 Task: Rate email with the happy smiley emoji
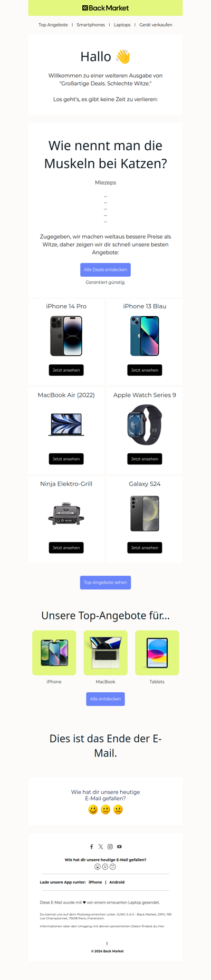click(x=93, y=810)
